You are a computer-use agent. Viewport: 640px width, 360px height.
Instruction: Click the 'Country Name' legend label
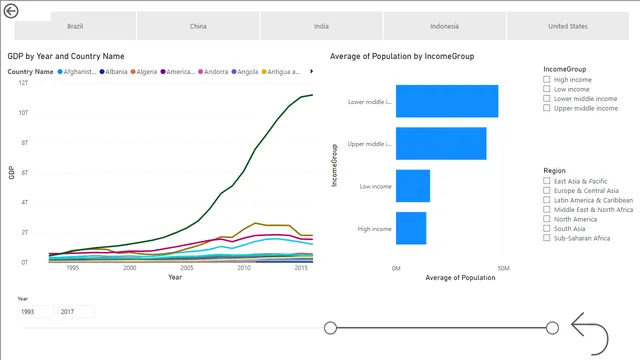tap(30, 72)
